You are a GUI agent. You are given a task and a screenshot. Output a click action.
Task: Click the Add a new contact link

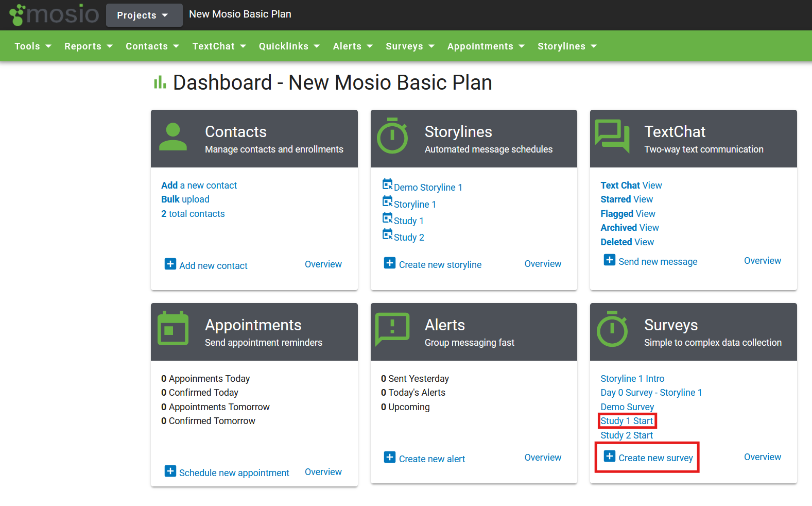pyautogui.click(x=199, y=185)
